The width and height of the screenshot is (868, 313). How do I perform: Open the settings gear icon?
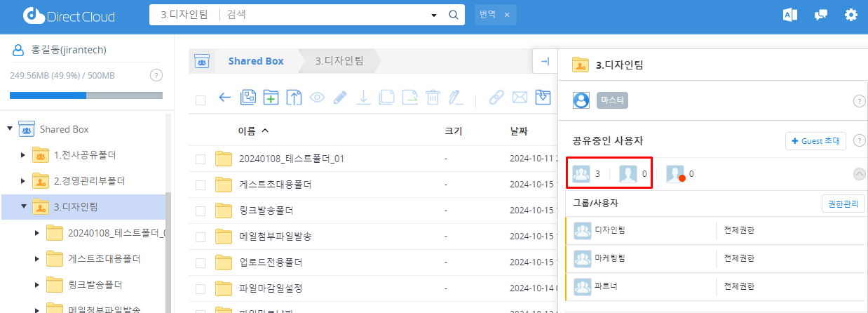tap(851, 15)
